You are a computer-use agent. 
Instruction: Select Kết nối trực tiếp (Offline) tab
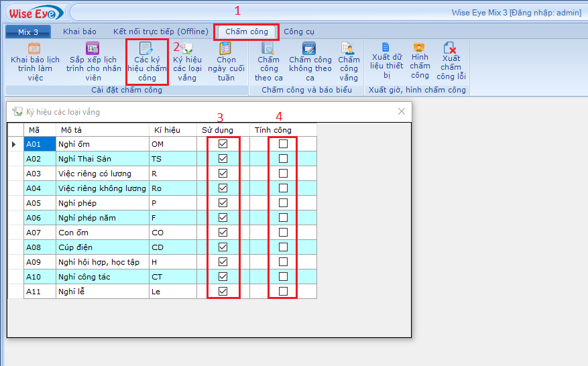(x=160, y=32)
